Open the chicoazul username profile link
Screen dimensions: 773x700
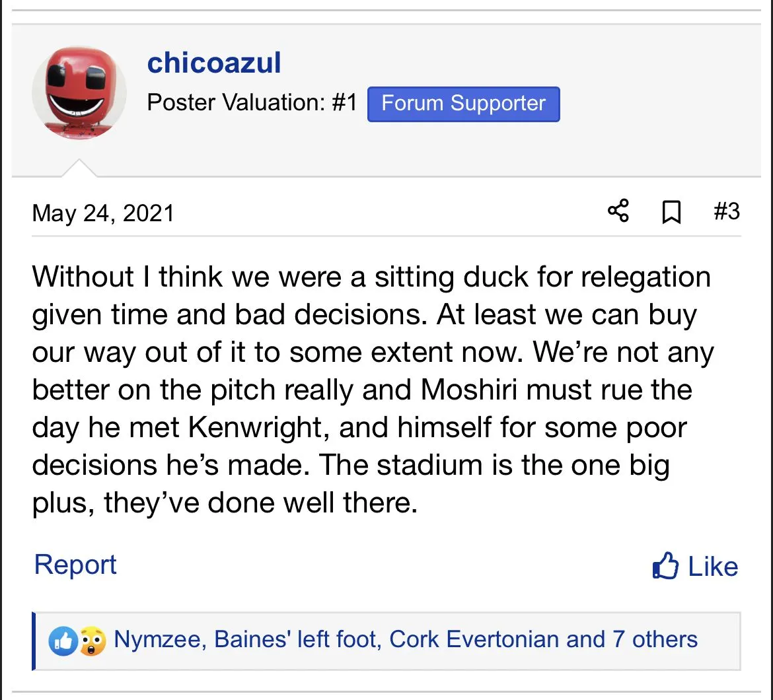pos(214,63)
